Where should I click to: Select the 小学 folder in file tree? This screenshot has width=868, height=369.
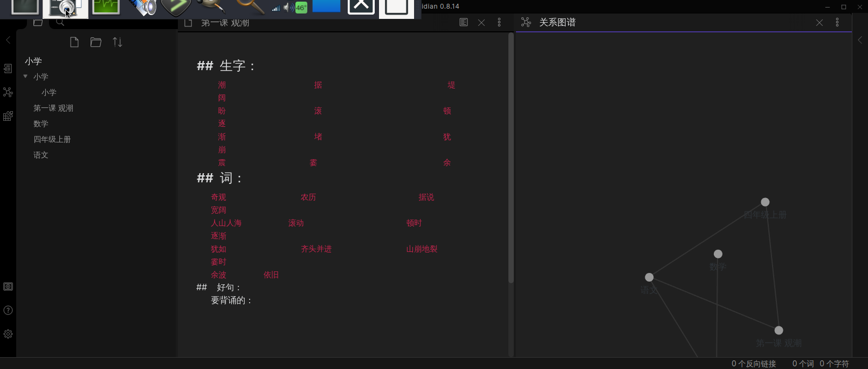click(41, 77)
